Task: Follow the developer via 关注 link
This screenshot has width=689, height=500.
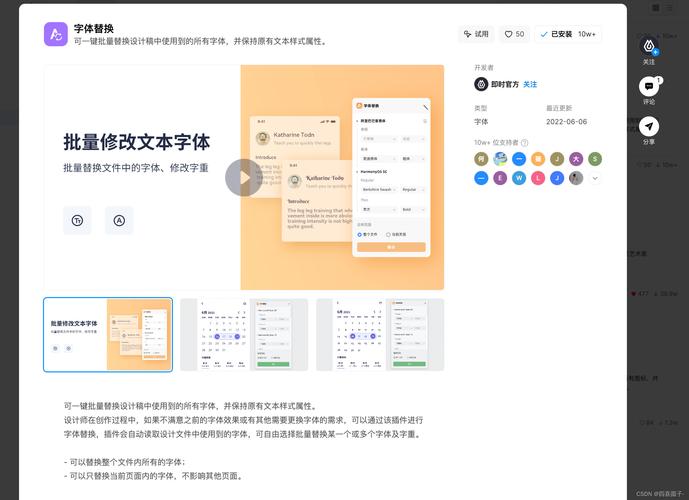Action: (x=530, y=85)
